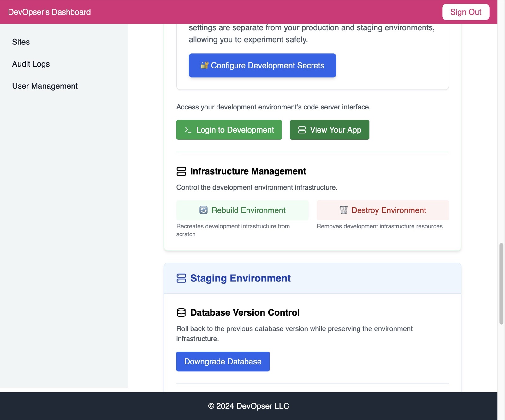Viewport: 505px width, 420px height.
Task: Click the Database Version Control heading
Action: (245, 313)
